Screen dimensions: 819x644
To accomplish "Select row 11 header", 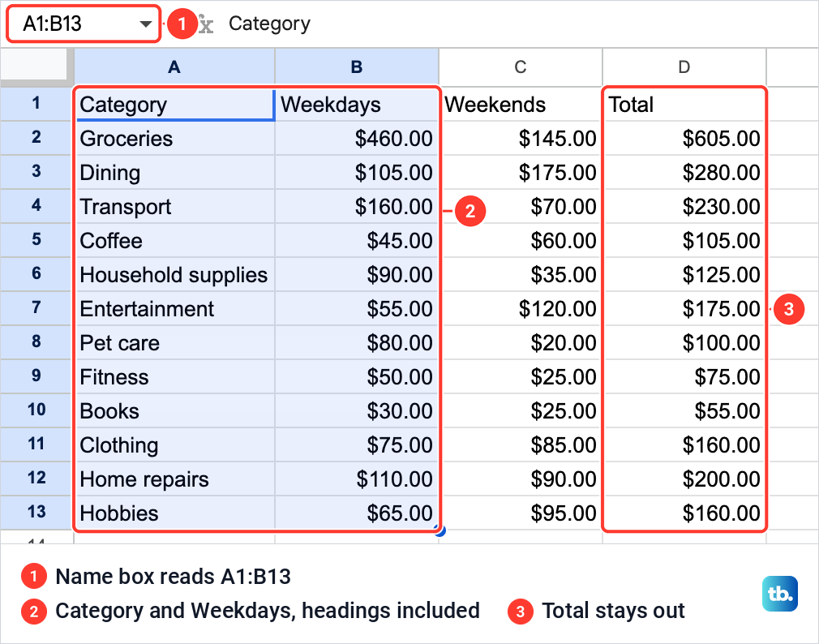I will tap(36, 444).
